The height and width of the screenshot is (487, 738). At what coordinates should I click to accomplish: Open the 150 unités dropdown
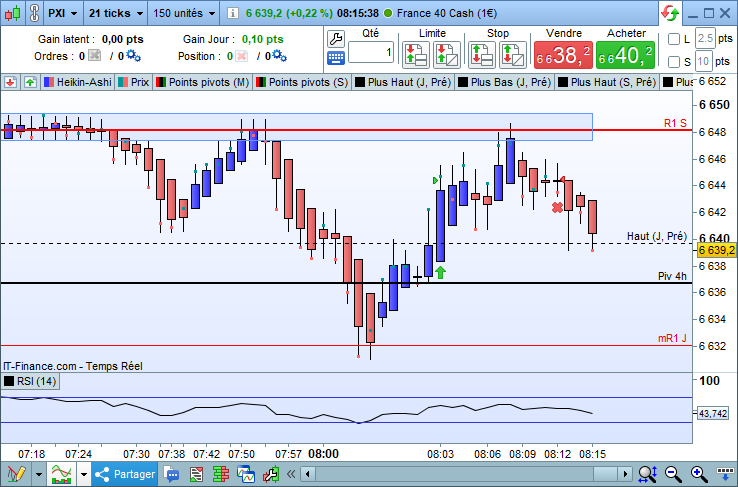point(184,13)
